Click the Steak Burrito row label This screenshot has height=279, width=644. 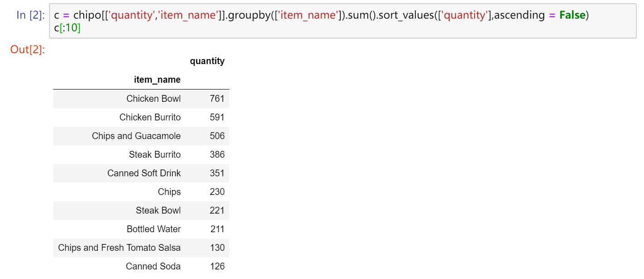(155, 154)
